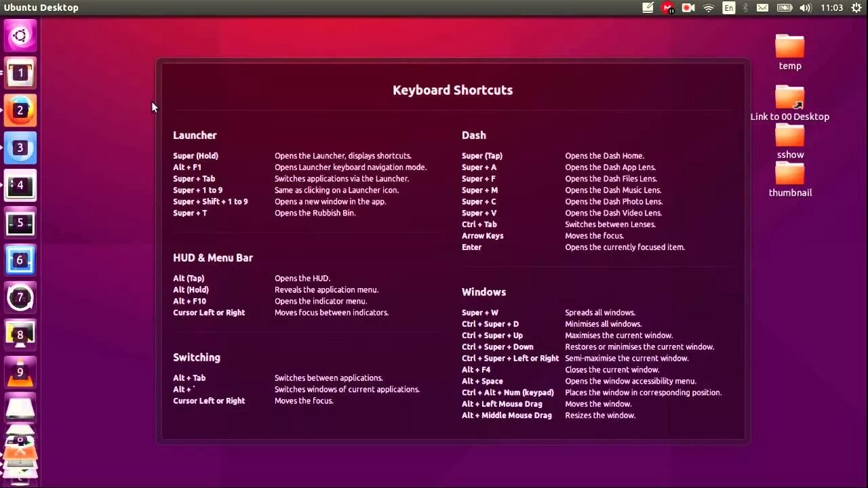Open the Ubuntu Dash home button
868x488 pixels.
pyautogui.click(x=20, y=36)
